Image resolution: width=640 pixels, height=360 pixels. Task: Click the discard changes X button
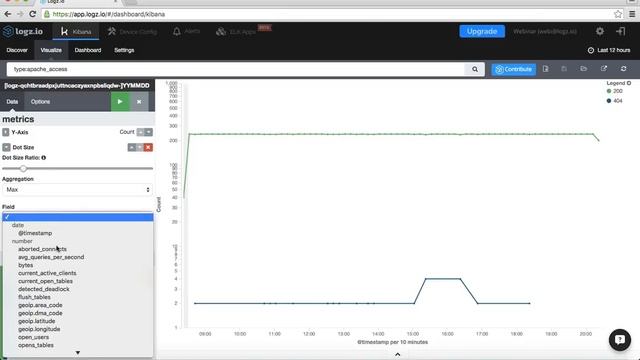coord(139,102)
